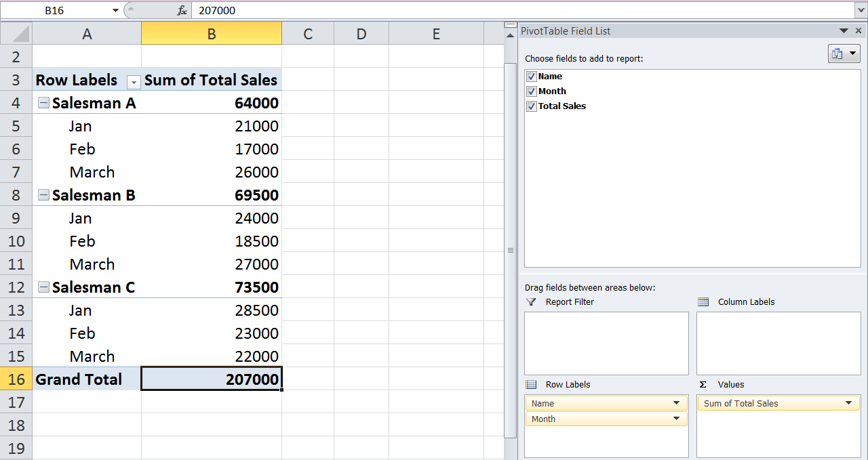This screenshot has height=460, width=868.
Task: Click the Sigma Values icon
Action: pyautogui.click(x=704, y=384)
